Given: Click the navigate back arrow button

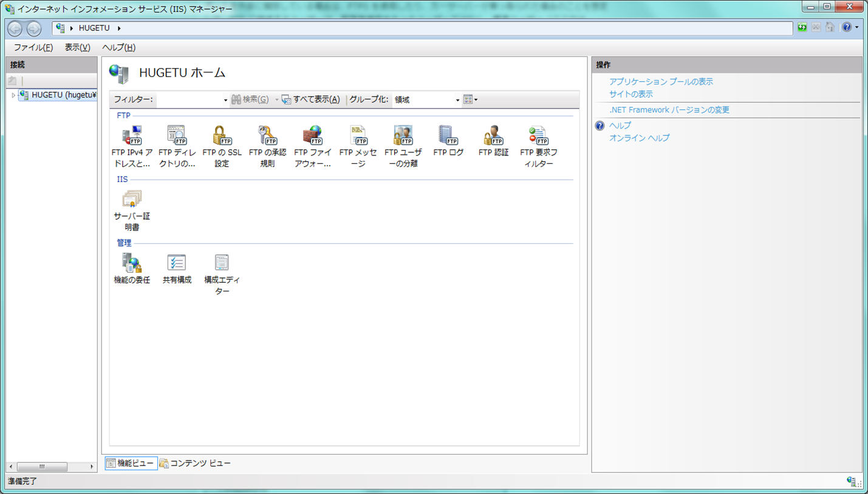Looking at the screenshot, I should (x=15, y=29).
